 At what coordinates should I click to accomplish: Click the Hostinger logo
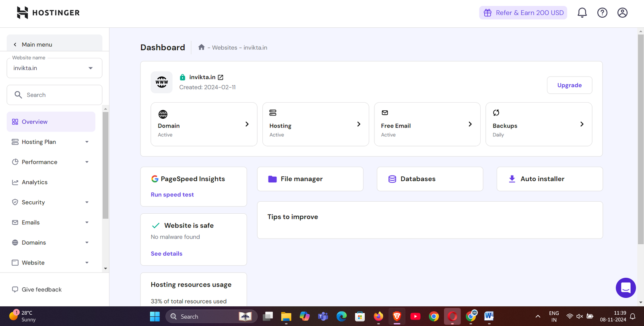48,13
